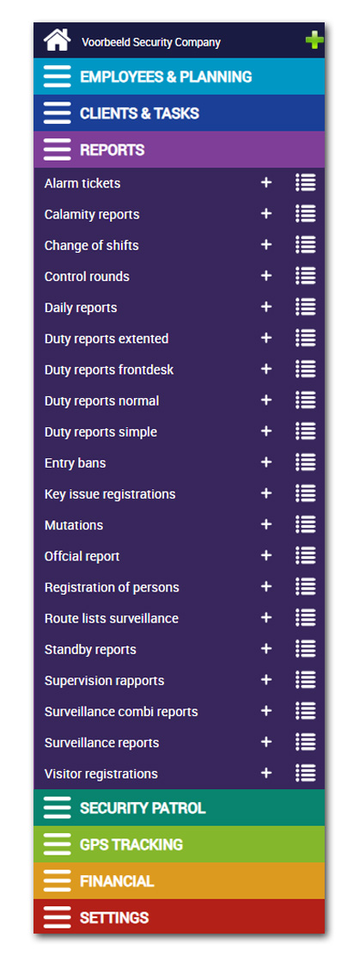This screenshot has width=341, height=980.
Task: Open the GPS Tracking menu section
Action: pos(180,844)
